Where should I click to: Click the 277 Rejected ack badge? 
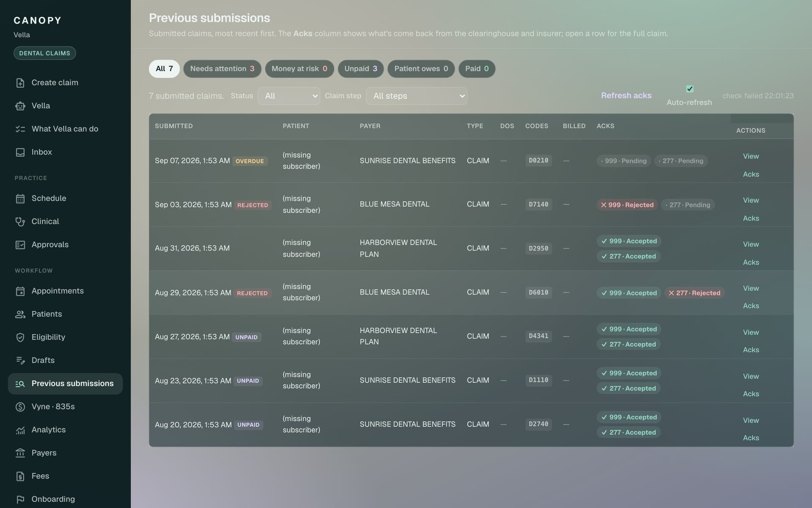coord(694,293)
